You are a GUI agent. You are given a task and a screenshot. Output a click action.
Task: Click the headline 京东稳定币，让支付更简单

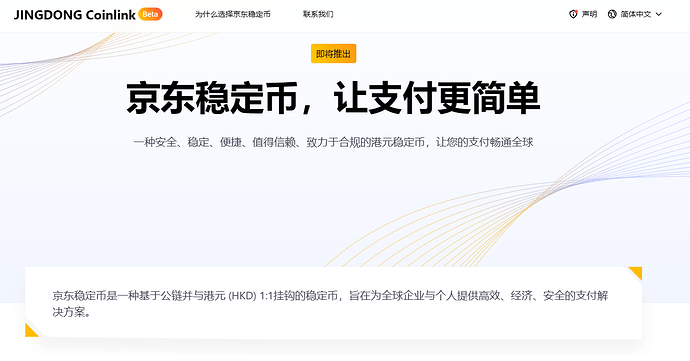333,98
